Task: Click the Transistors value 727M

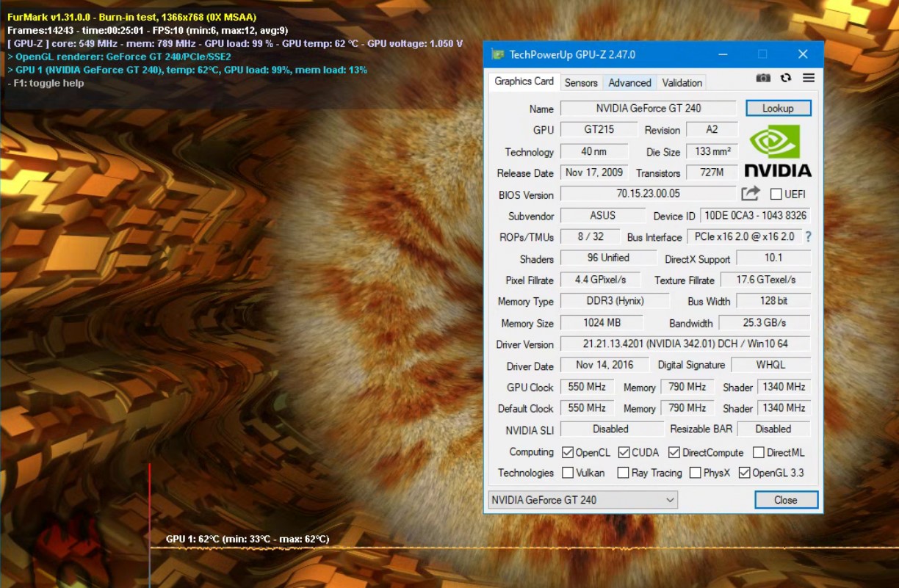Action: 712,173
